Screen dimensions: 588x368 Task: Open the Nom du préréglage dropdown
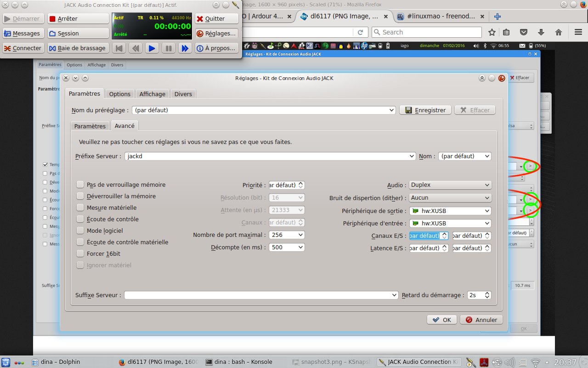point(264,110)
